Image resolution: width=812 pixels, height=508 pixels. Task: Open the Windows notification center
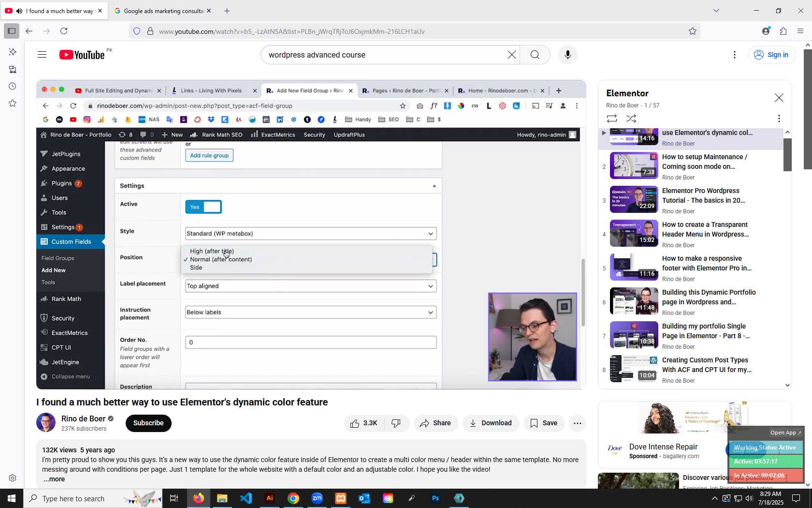796,498
